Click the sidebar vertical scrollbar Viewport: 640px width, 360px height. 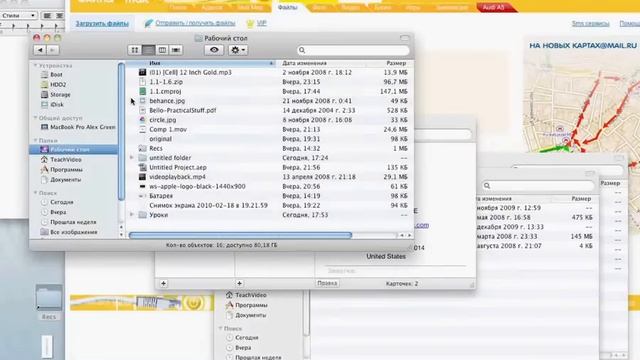click(x=121, y=131)
